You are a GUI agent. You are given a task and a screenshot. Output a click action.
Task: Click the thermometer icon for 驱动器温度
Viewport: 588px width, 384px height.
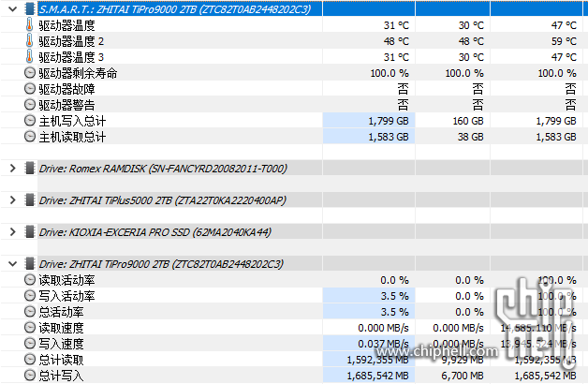point(29,24)
